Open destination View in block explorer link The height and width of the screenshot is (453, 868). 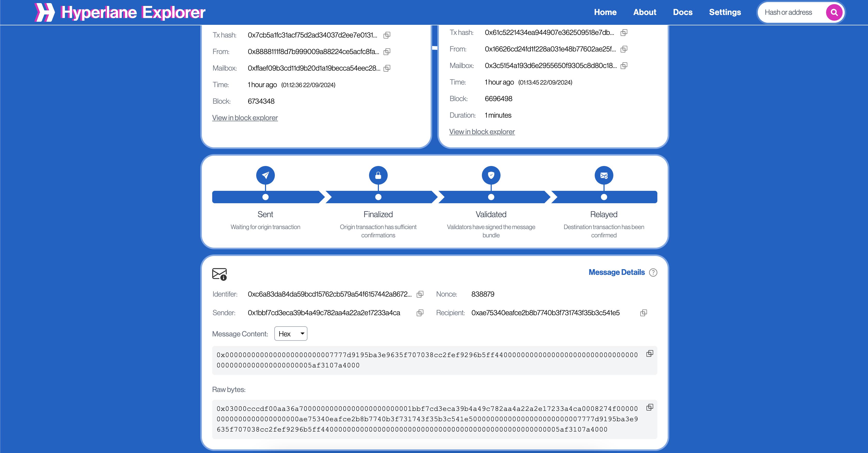point(482,132)
